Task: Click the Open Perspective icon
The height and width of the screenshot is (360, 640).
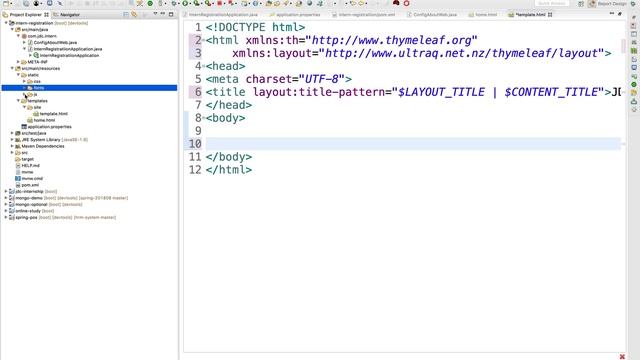Action: (x=581, y=4)
